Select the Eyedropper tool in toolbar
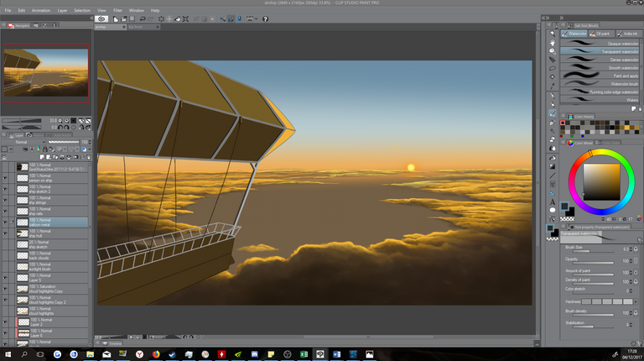This screenshot has width=644, height=361. coord(552,86)
